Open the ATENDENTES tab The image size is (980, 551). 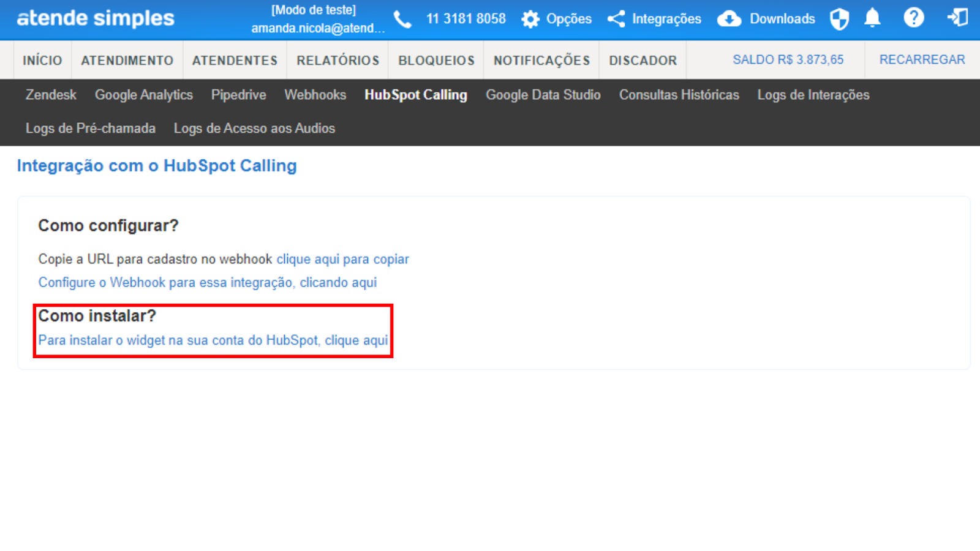point(235,61)
